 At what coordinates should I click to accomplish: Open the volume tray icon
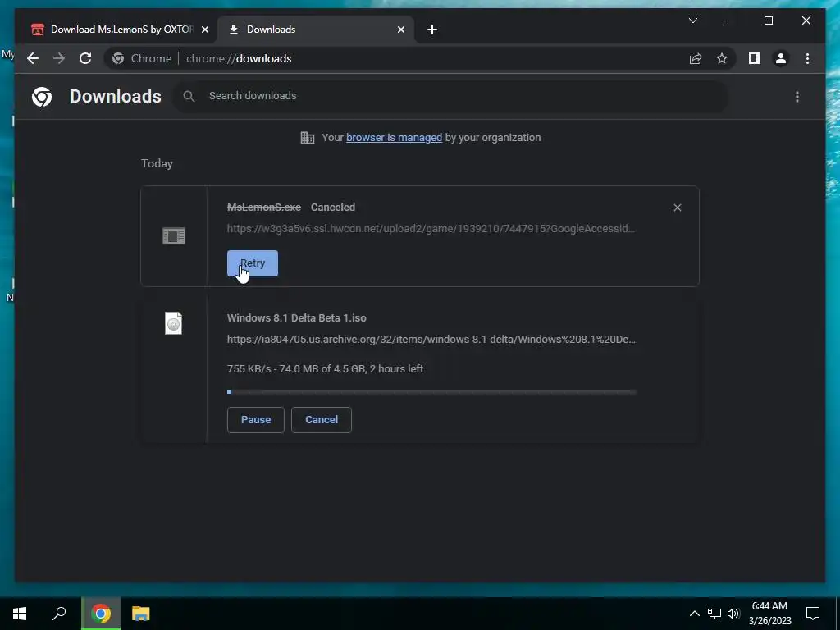[733, 614]
